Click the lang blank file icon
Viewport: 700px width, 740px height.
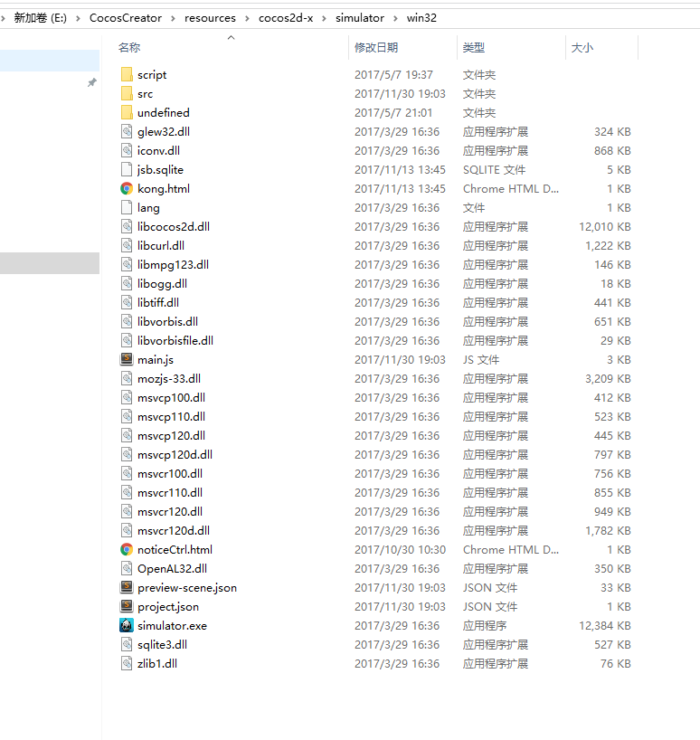127,207
